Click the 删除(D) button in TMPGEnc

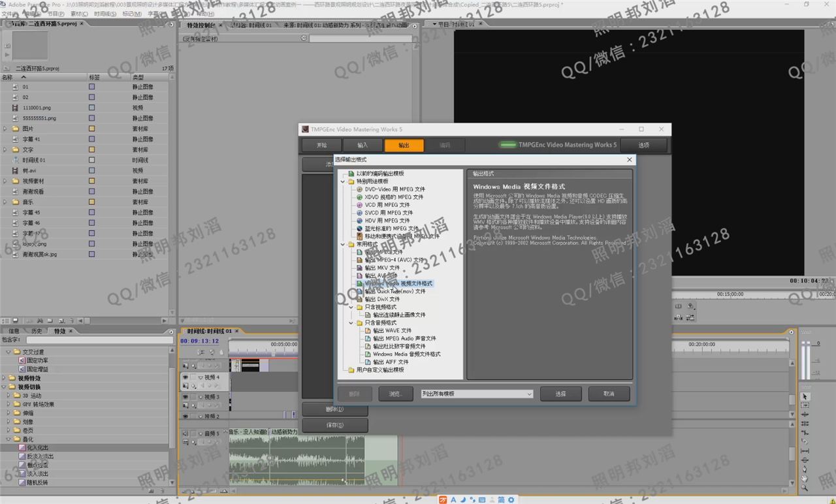tap(335, 409)
